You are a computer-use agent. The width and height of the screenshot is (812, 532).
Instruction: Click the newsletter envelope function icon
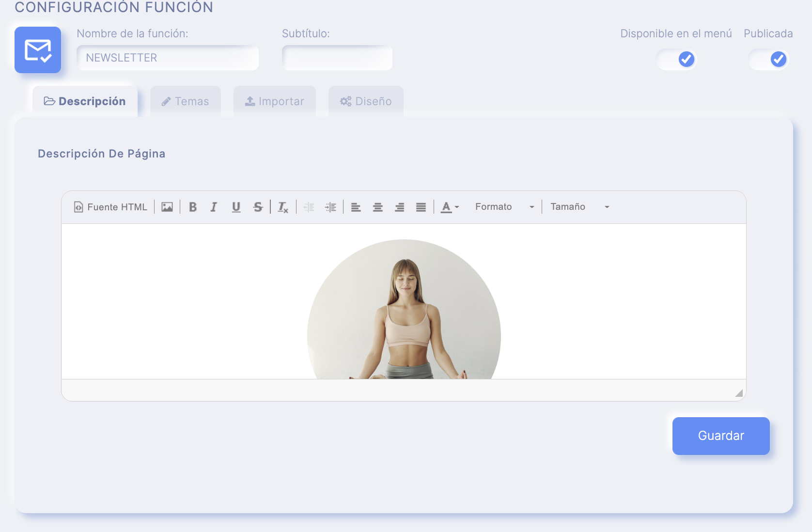point(38,50)
